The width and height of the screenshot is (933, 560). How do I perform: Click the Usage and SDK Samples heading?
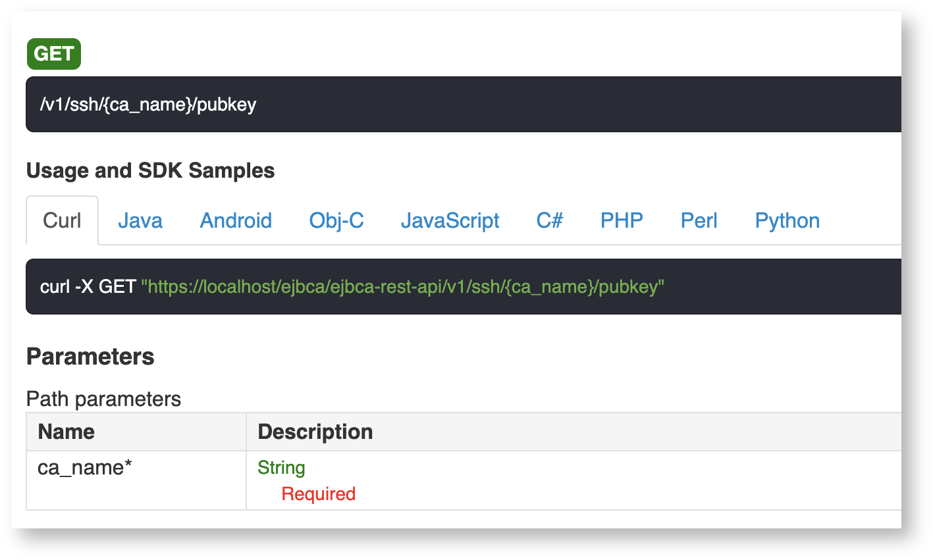click(150, 170)
